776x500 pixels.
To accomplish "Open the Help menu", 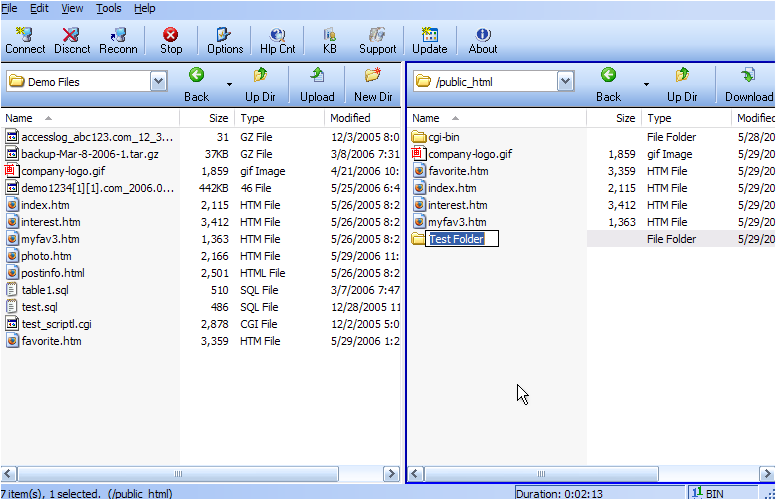I will point(145,8).
